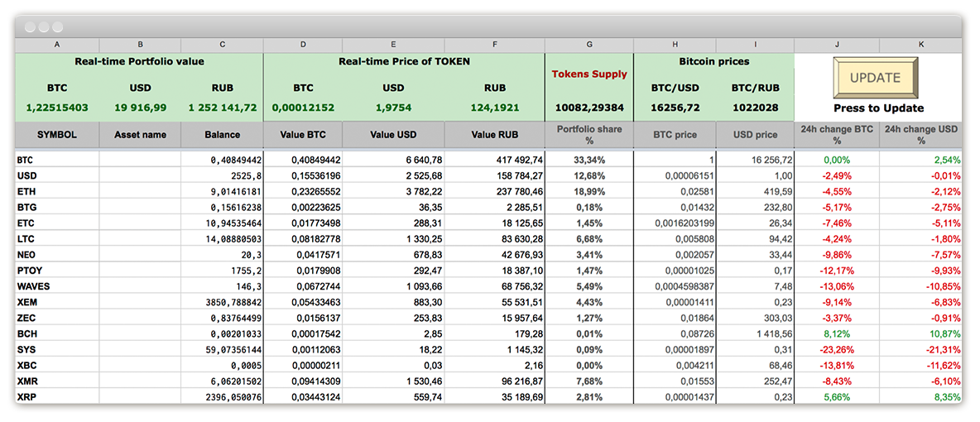Select the XBC USD price 68,46

pos(755,365)
